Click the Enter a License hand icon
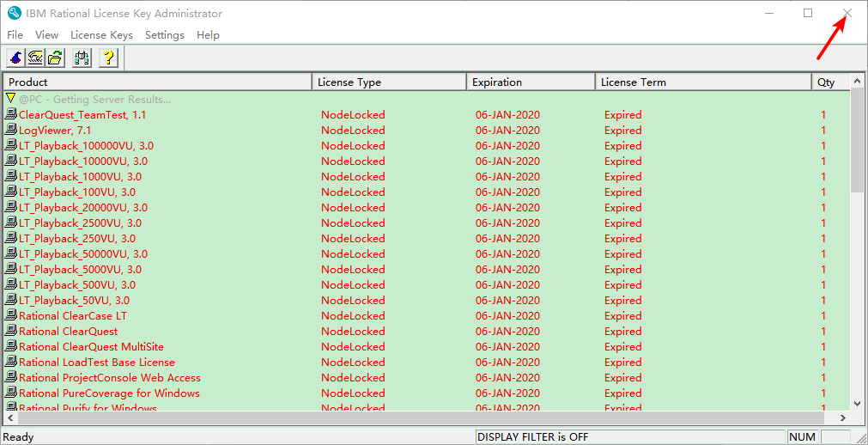 pos(36,58)
